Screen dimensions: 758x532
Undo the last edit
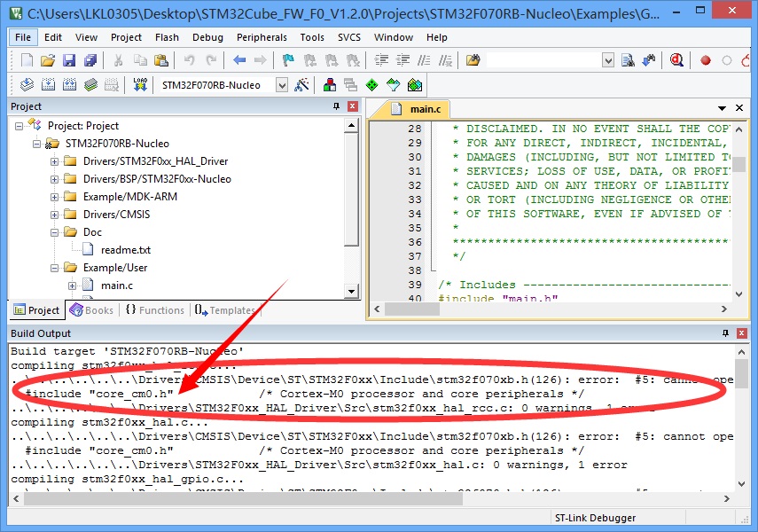(189, 60)
